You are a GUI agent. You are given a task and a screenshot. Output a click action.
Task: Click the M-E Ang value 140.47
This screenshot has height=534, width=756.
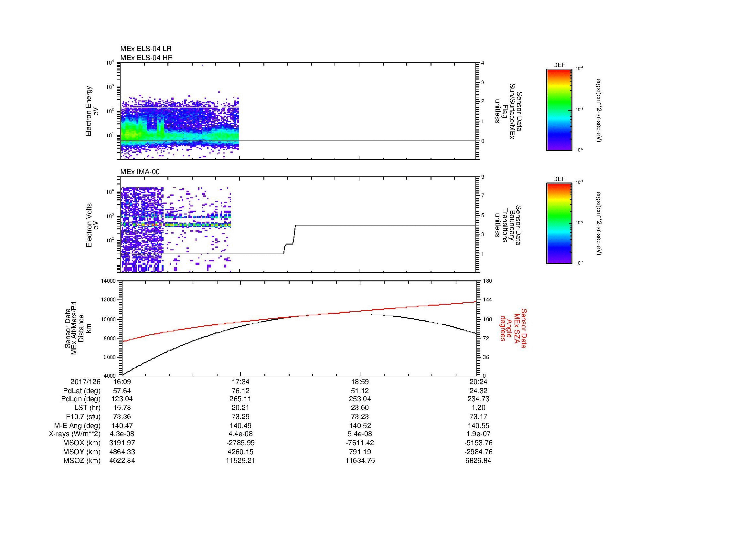[x=122, y=425]
